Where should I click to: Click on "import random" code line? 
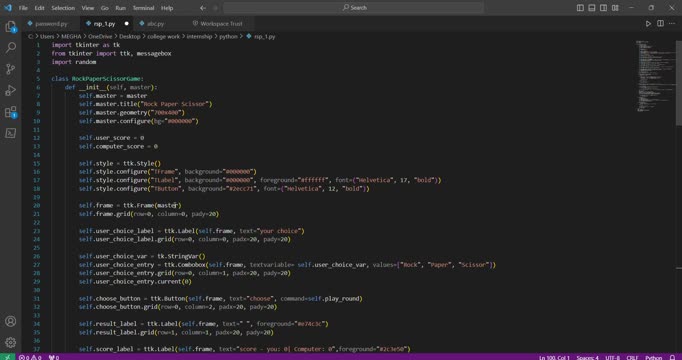pos(74,62)
